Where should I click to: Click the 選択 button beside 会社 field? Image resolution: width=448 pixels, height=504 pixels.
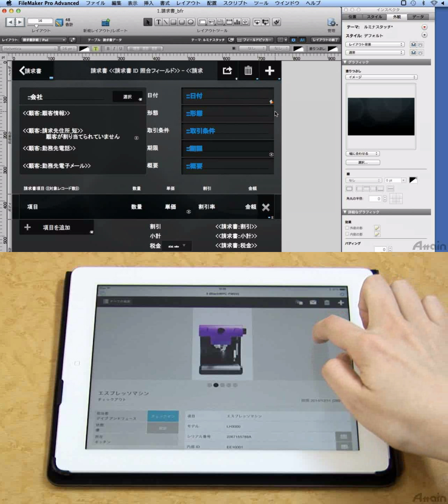[127, 97]
